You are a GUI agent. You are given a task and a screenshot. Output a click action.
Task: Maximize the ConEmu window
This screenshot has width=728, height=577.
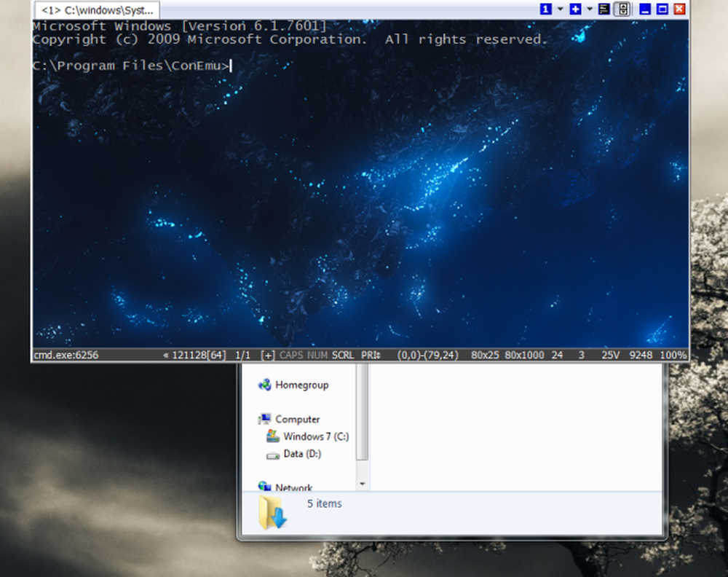point(662,9)
